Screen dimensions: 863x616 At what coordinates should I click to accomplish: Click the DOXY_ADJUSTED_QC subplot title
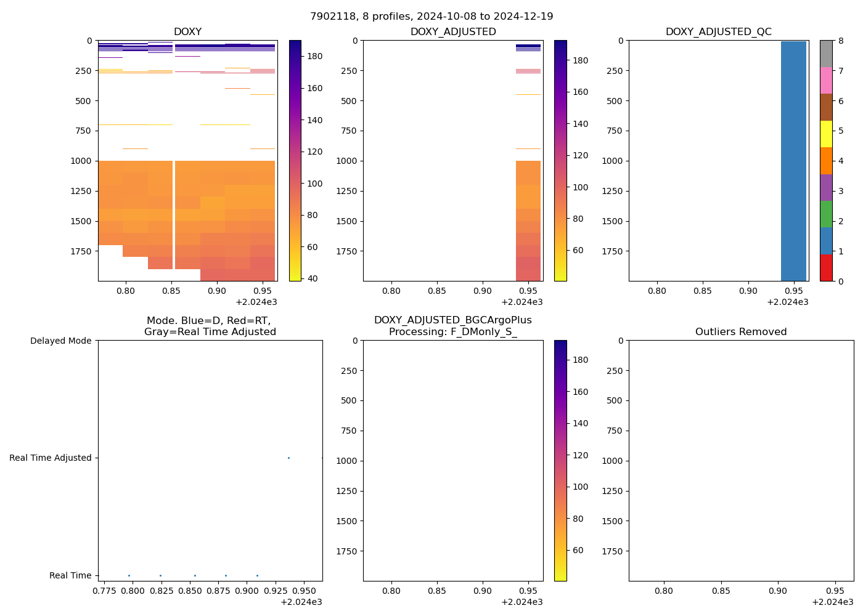pyautogui.click(x=718, y=32)
